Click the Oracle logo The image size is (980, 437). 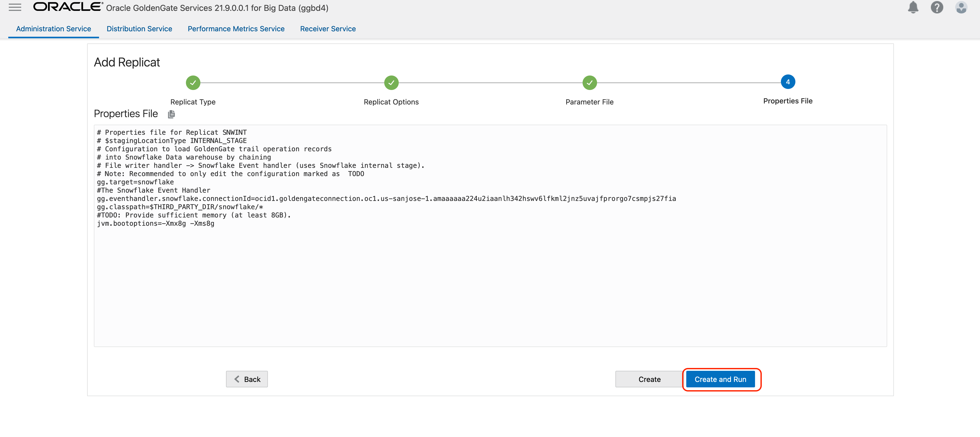[x=66, y=6]
